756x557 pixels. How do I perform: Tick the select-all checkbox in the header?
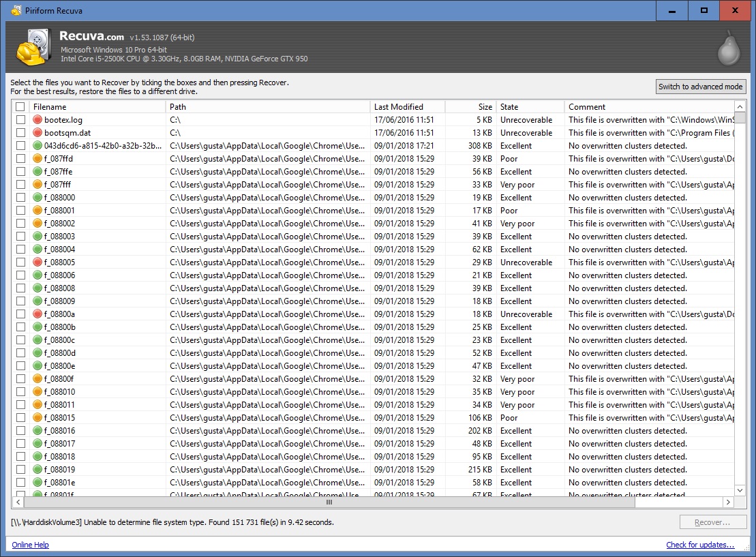(20, 106)
